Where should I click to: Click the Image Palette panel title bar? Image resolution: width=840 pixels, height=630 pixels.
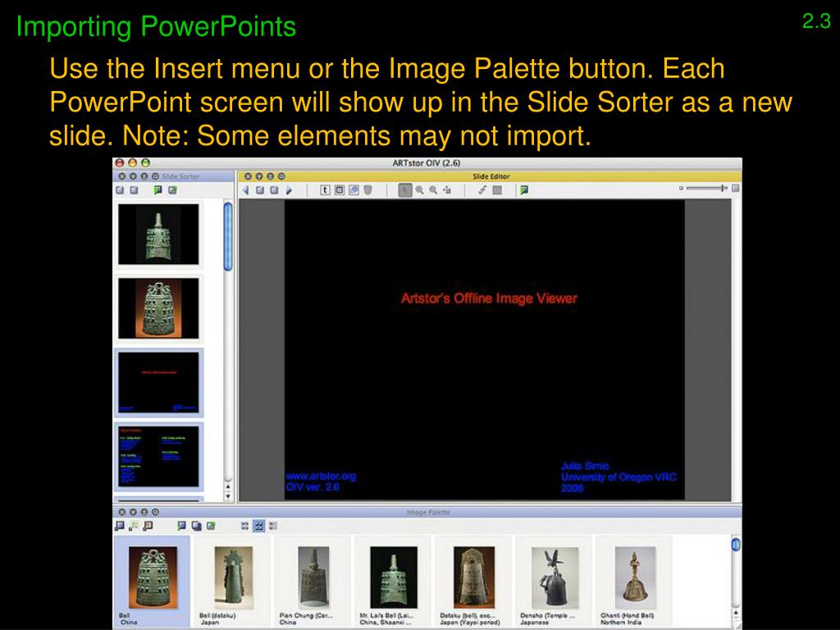tap(427, 512)
